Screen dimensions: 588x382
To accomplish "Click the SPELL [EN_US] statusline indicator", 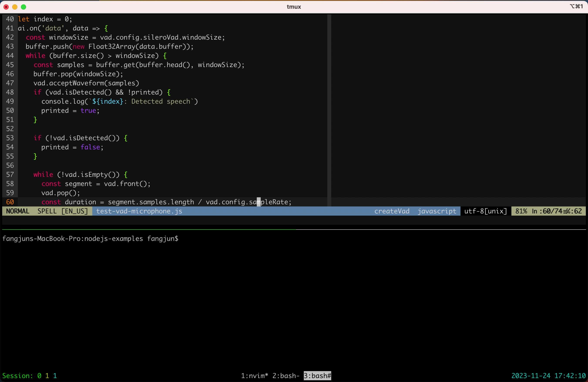I will (x=62, y=211).
